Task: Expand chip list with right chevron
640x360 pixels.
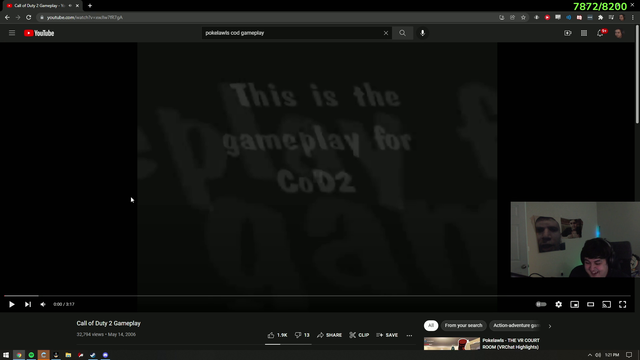Action: (x=550, y=326)
